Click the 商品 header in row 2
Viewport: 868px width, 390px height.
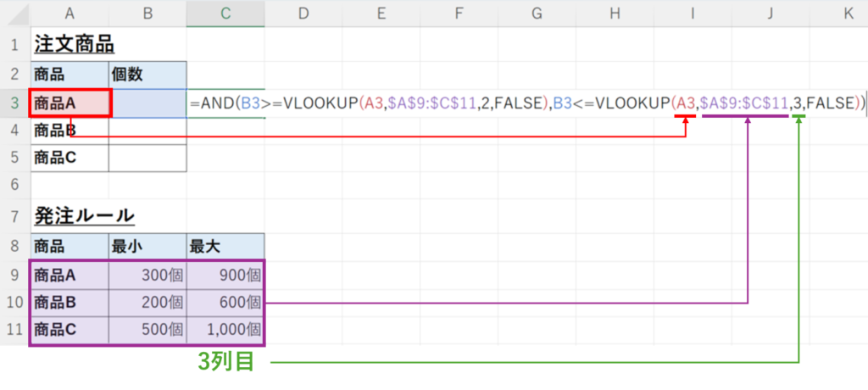click(x=70, y=75)
